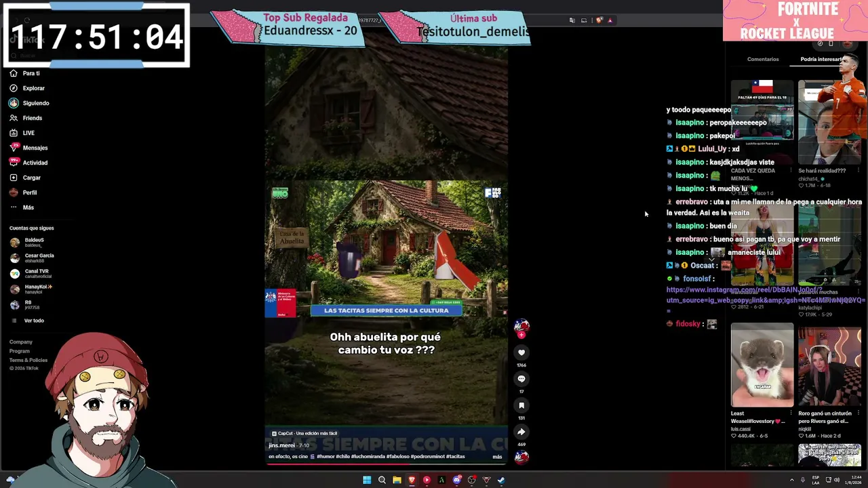Switch to Brave browser on taskbar
The width and height of the screenshot is (868, 488).
[x=412, y=480]
